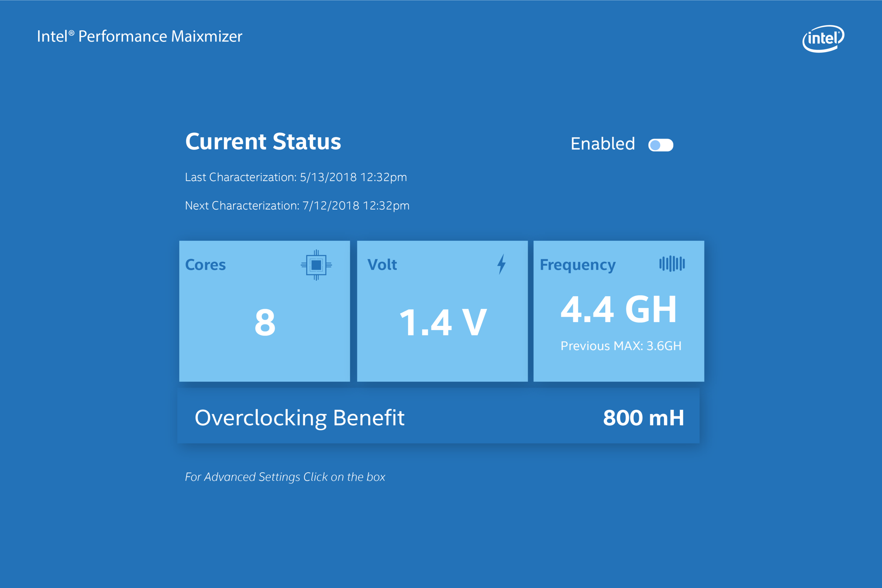882x588 pixels.
Task: Click the Current Status heading
Action: [263, 142]
